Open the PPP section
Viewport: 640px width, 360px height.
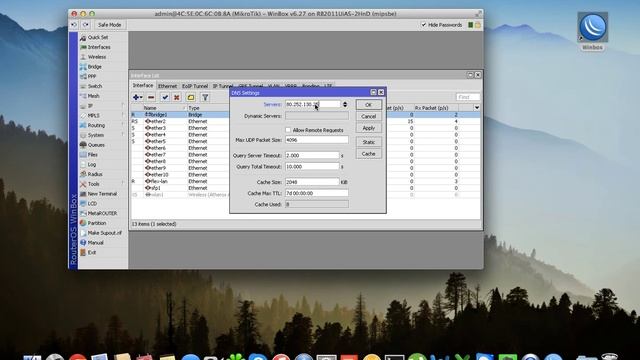click(92, 76)
